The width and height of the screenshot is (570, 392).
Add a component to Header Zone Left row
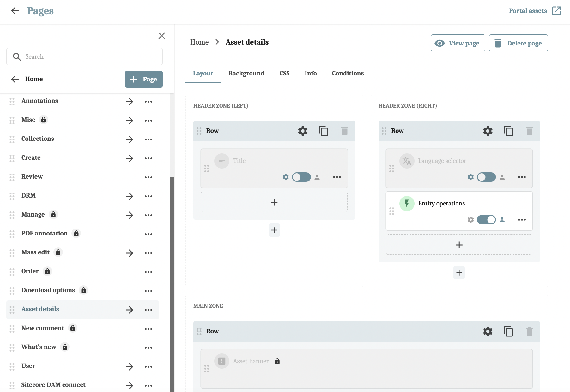(x=274, y=202)
